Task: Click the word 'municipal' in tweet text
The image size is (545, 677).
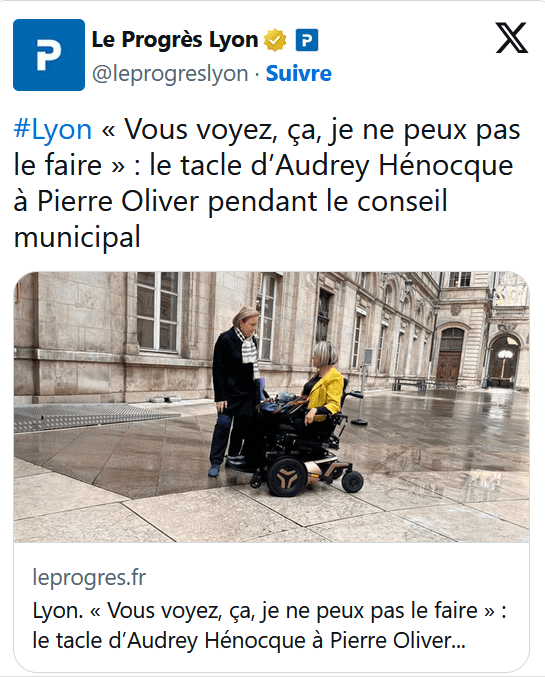Action: click(77, 237)
